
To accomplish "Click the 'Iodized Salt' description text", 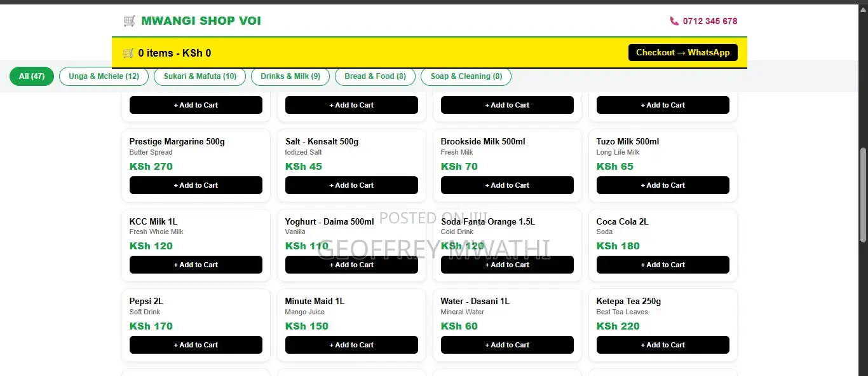I will pyautogui.click(x=304, y=153).
